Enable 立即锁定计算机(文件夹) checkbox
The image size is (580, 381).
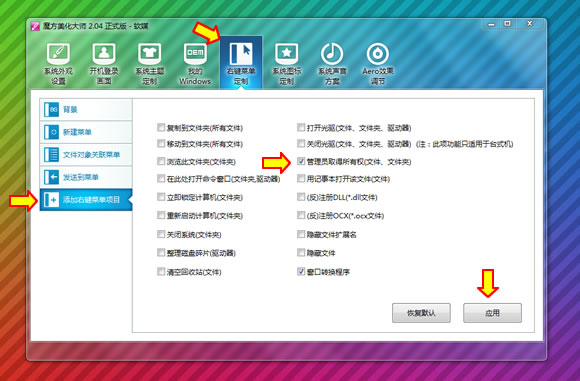tap(161, 197)
